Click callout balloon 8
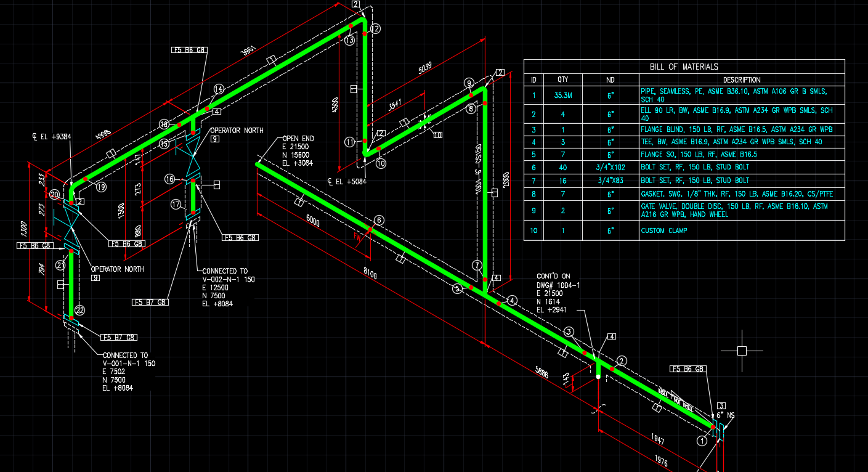Image resolution: width=868 pixels, height=472 pixels. tap(471, 109)
